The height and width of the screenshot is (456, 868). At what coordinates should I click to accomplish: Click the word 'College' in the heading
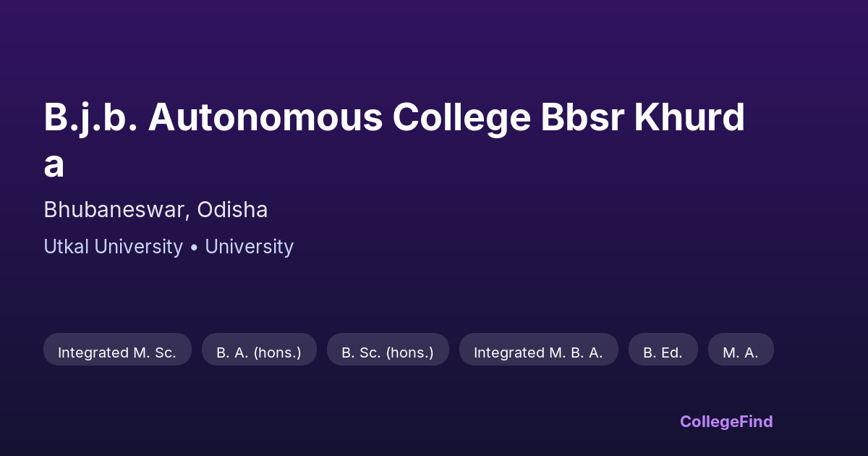point(462,118)
